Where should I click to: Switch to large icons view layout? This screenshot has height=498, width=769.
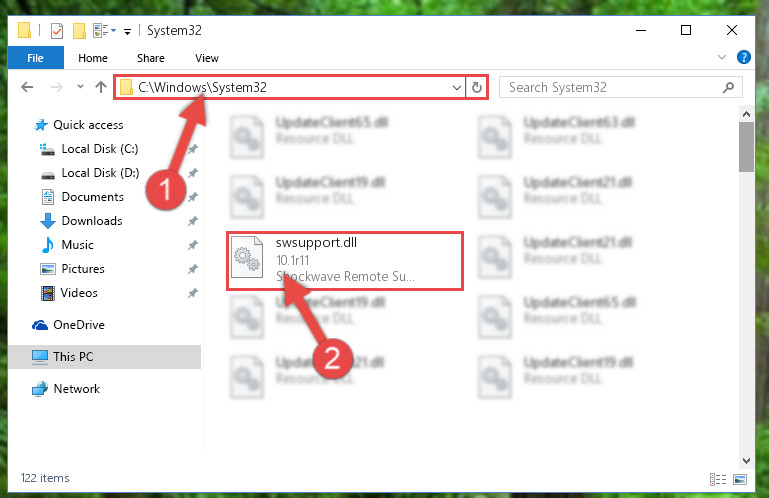[740, 479]
